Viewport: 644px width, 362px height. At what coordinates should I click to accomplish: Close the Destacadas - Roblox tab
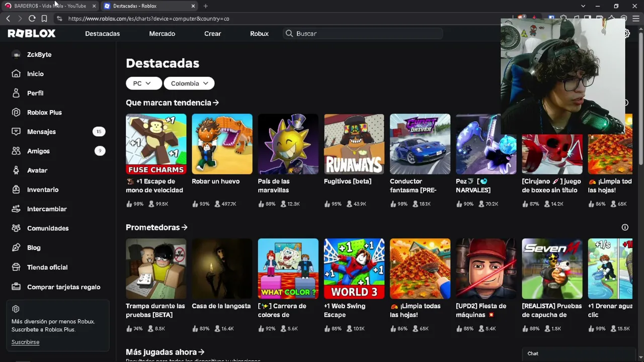(x=193, y=6)
